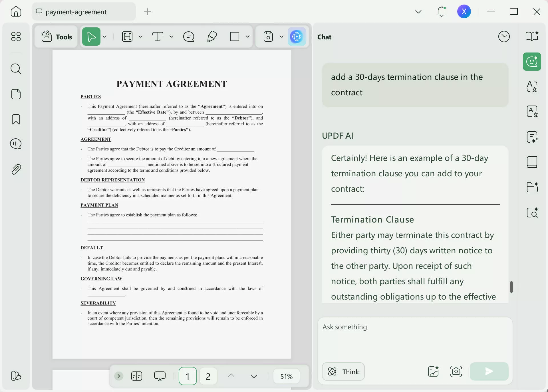Toggle the Think mode button
Viewport: 548px width, 392px height.
[x=343, y=371]
